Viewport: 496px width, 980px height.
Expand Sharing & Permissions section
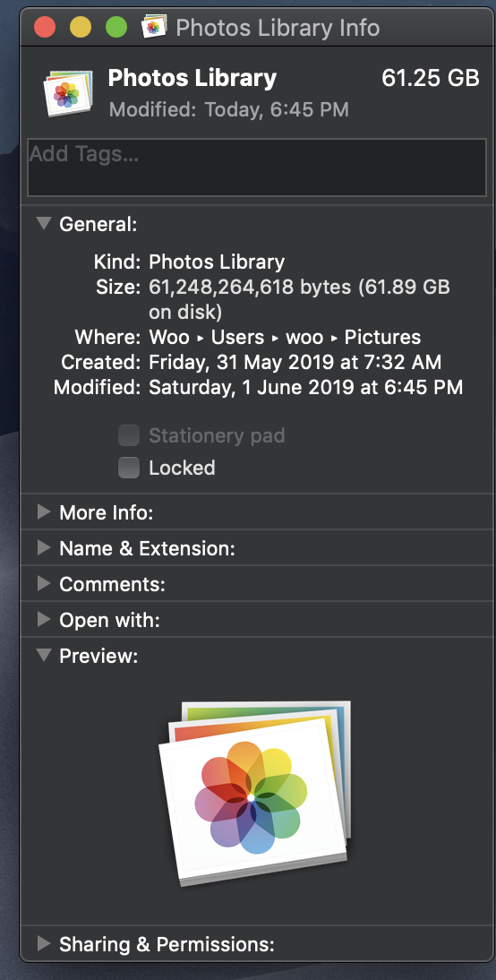pos(44,943)
